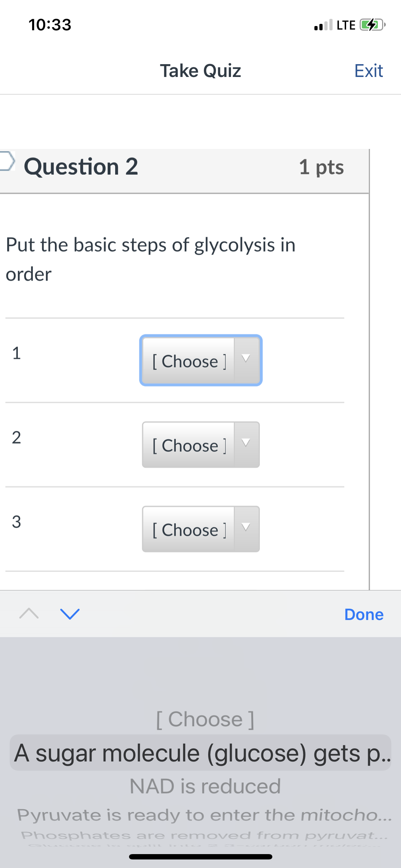This screenshot has width=401, height=868.
Task: Select 'NAD is reduced' picker option
Action: tap(205, 786)
